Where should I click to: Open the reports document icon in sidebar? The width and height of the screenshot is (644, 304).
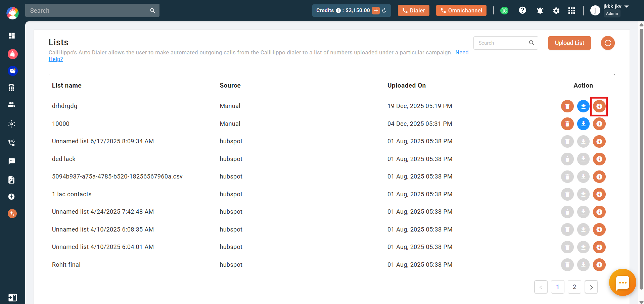click(x=12, y=180)
